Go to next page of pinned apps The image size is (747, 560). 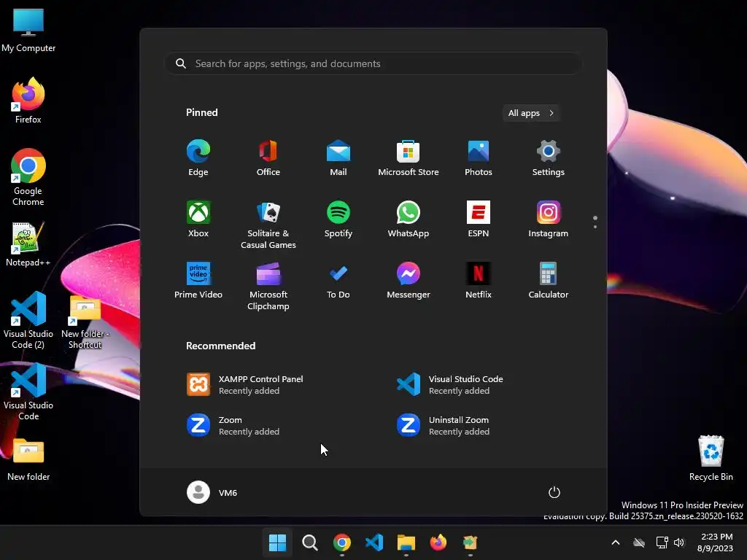[595, 227]
